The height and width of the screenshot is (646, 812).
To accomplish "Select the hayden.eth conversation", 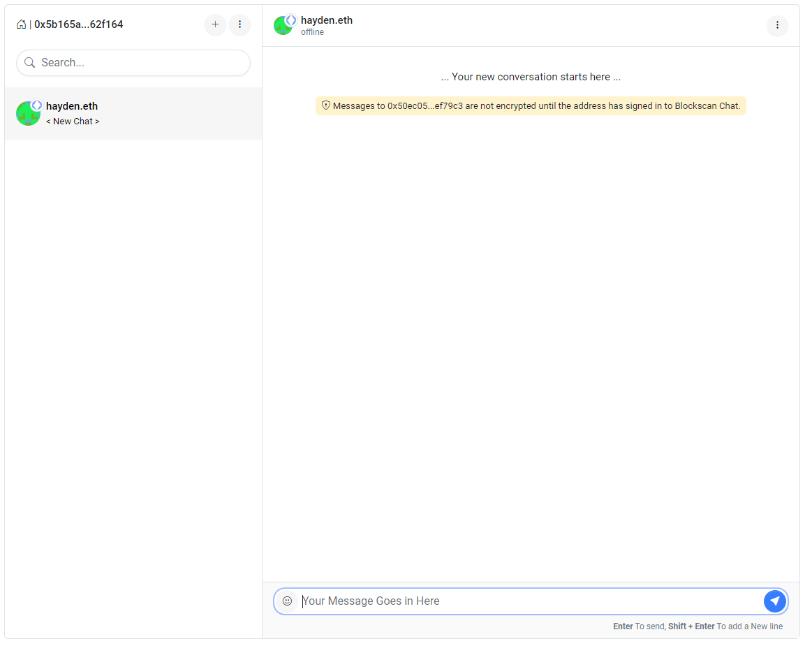I will coord(133,113).
